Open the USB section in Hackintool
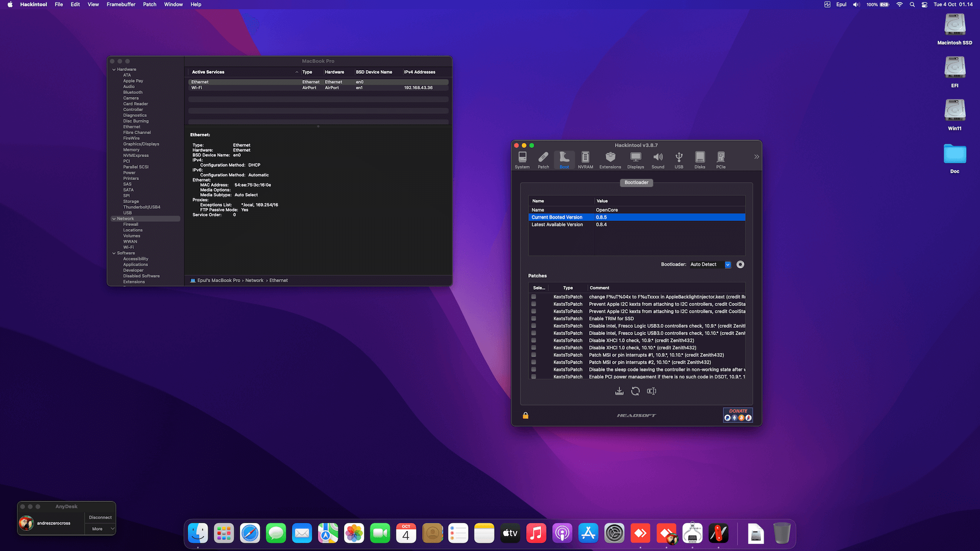 click(679, 160)
